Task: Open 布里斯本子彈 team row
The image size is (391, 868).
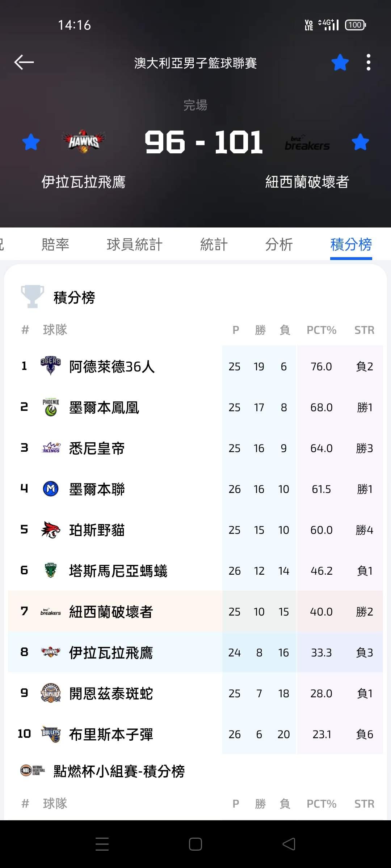Action: tap(111, 734)
